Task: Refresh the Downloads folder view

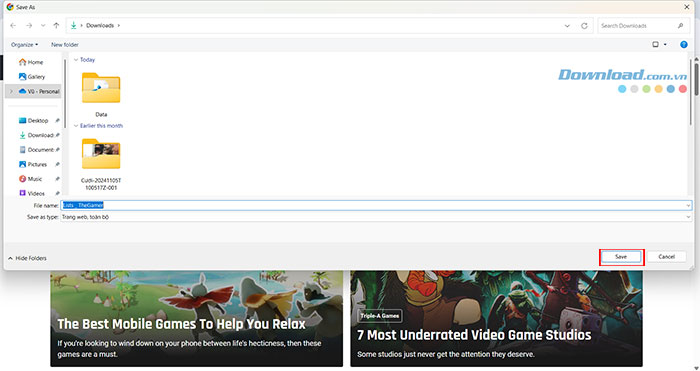Action: [584, 26]
